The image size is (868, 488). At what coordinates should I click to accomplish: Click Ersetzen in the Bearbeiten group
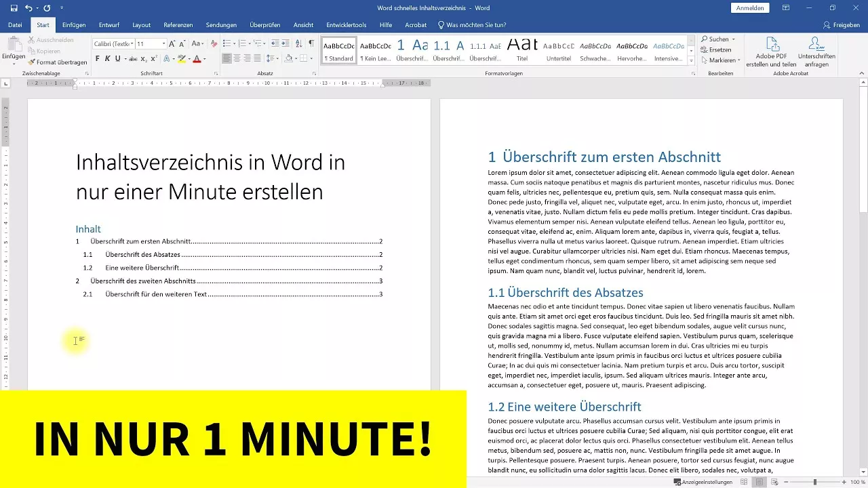coord(717,49)
